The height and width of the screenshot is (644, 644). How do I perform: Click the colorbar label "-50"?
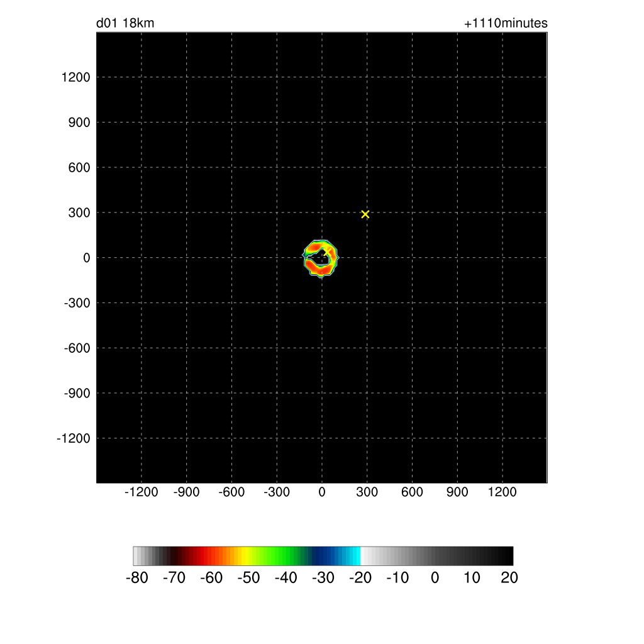(248, 578)
